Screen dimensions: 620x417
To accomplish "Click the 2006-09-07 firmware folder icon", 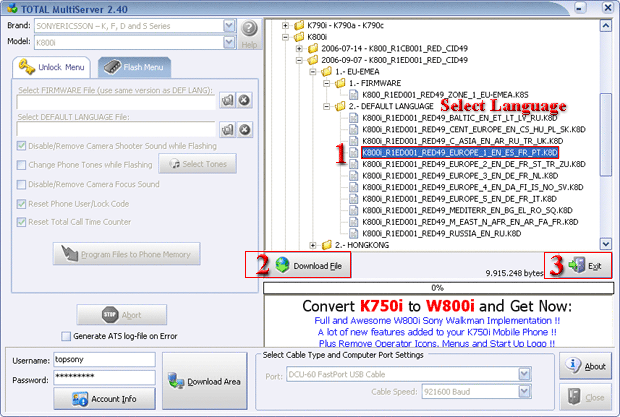I will (313, 60).
